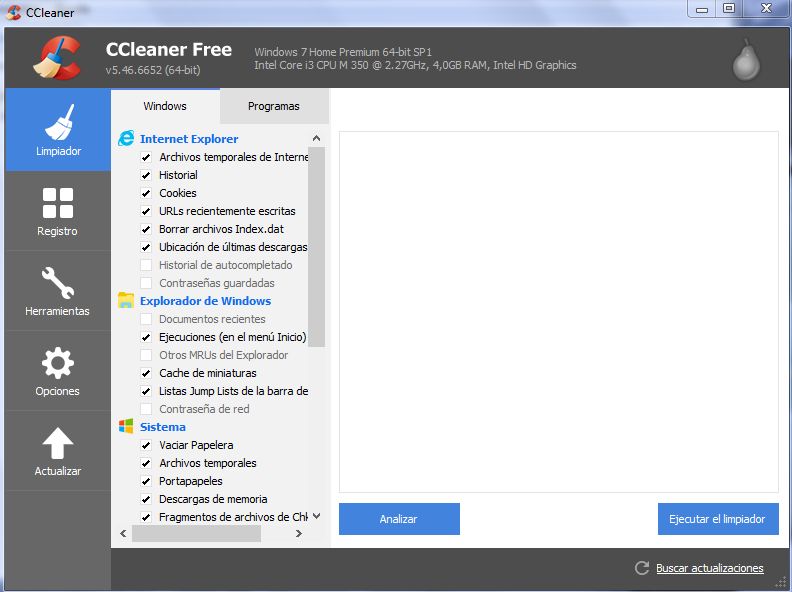Click the list scroll up arrow
792x592 pixels.
coord(317,138)
